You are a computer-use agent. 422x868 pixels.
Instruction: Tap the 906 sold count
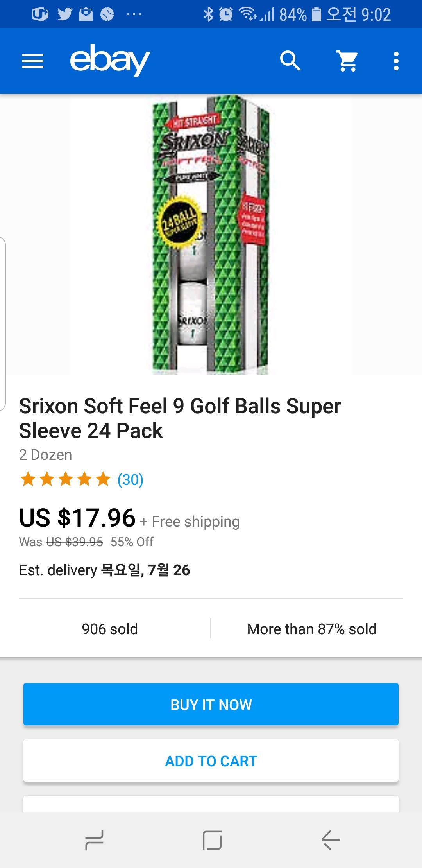(x=110, y=629)
